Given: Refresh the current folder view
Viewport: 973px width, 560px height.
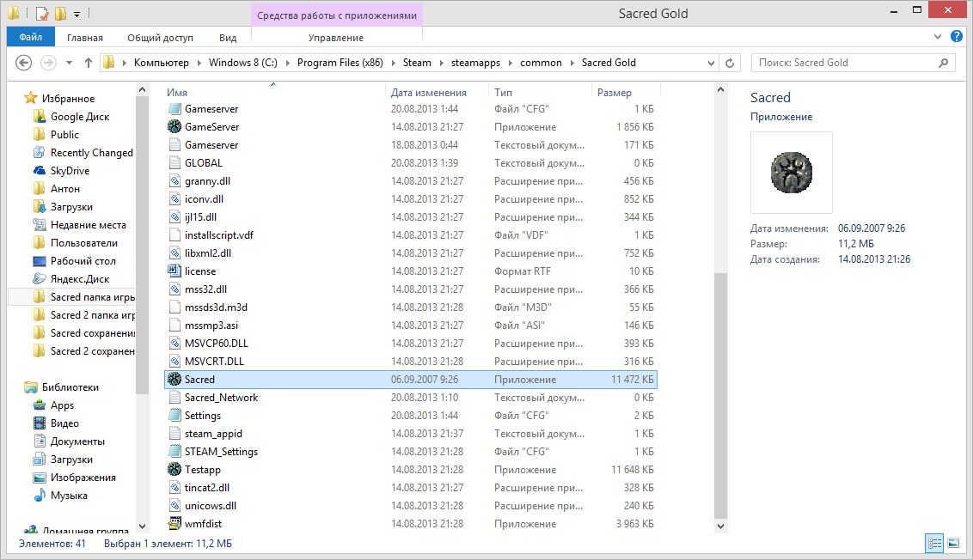Looking at the screenshot, I should [730, 63].
